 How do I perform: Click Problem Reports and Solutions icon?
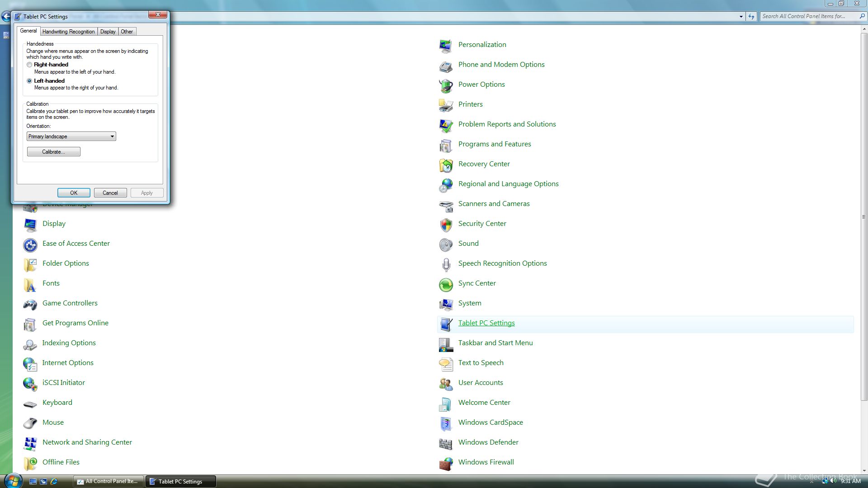tap(446, 125)
